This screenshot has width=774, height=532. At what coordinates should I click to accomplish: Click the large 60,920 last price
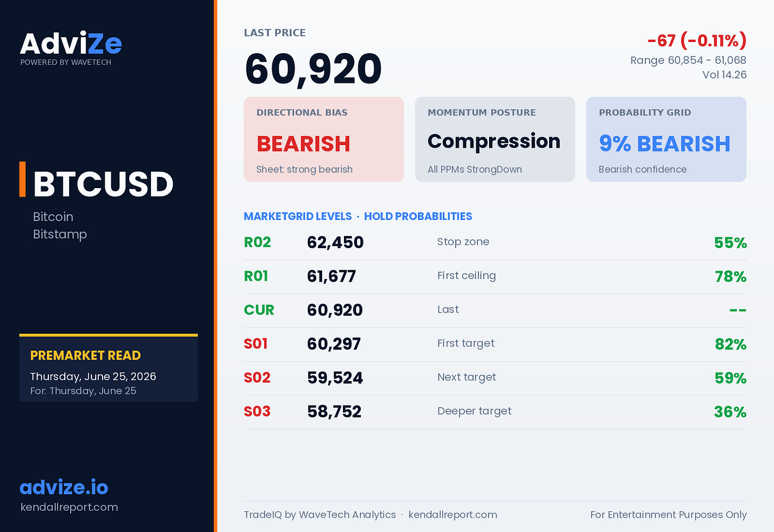[313, 69]
